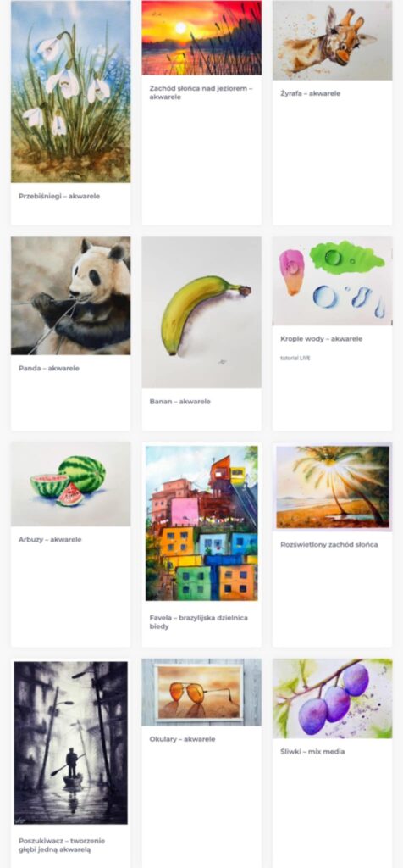Click Favela – brazylijska dzielnica biedy title

point(198,621)
